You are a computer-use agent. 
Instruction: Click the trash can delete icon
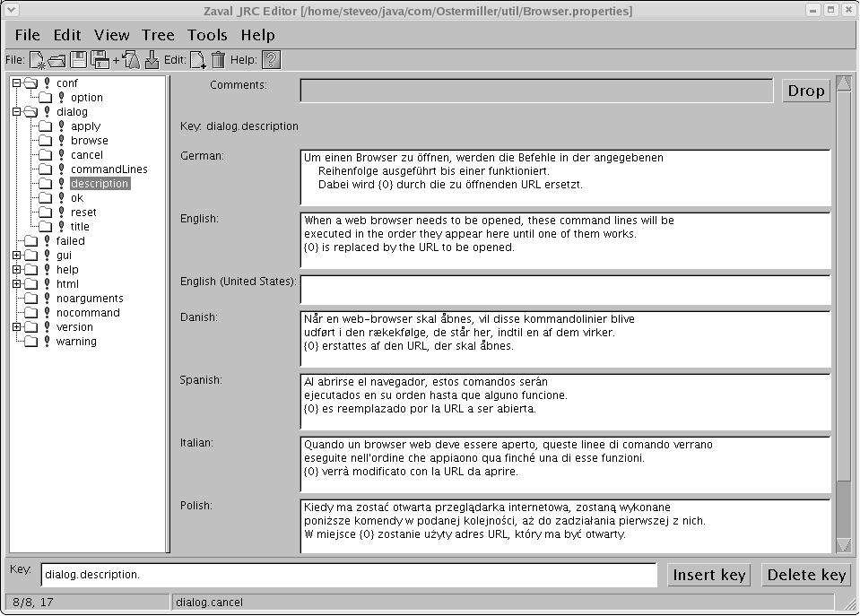tap(218, 60)
